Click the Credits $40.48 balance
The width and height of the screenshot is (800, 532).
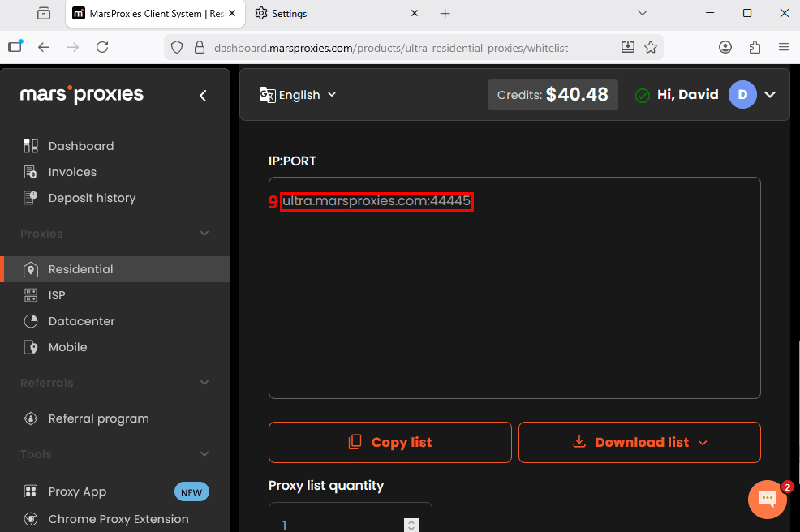click(553, 95)
